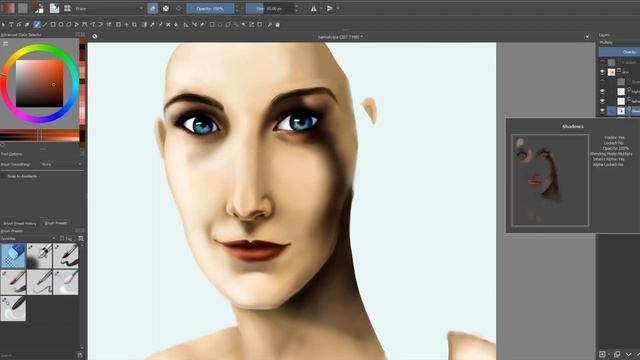Image resolution: width=640 pixels, height=360 pixels.
Task: Select the Bezier Curve tool
Action: [x=85, y=24]
